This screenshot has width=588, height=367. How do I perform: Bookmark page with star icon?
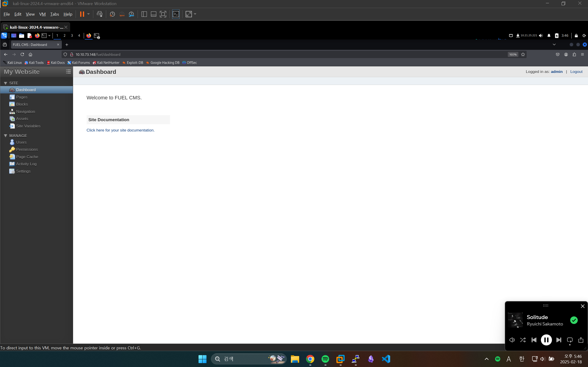point(523,54)
